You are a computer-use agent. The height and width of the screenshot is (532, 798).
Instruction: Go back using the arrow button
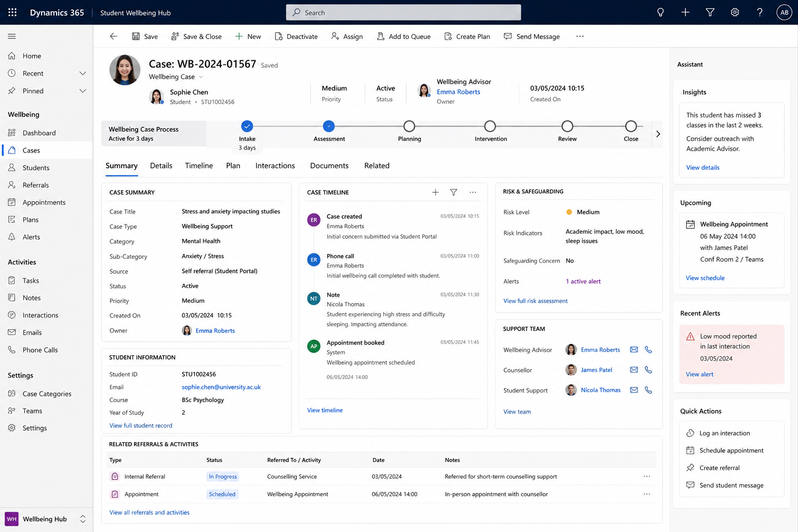[x=113, y=36]
